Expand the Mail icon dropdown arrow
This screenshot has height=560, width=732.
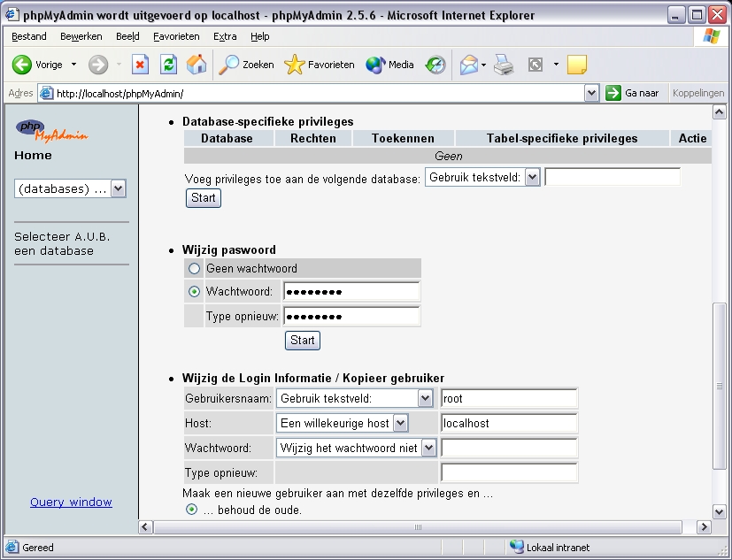[x=483, y=65]
